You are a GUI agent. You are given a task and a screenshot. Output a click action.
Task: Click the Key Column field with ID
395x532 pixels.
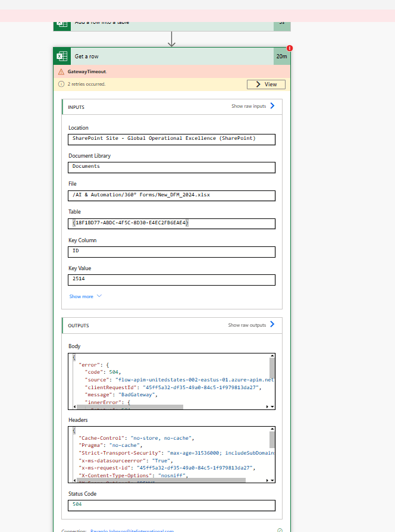point(171,252)
